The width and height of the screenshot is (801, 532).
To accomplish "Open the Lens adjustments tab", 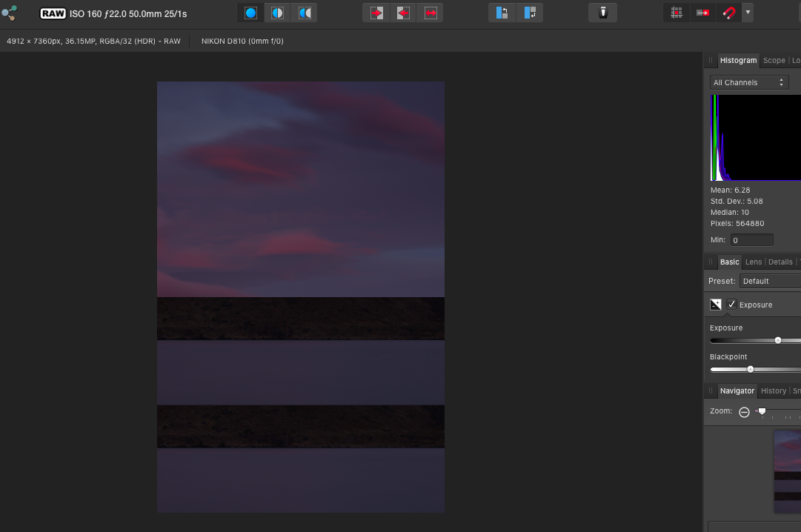I will pyautogui.click(x=754, y=262).
